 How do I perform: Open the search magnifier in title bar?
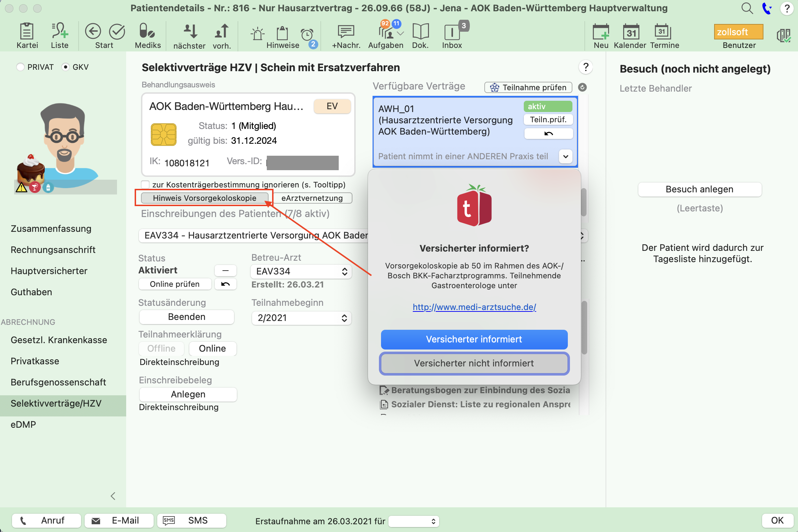tap(747, 8)
